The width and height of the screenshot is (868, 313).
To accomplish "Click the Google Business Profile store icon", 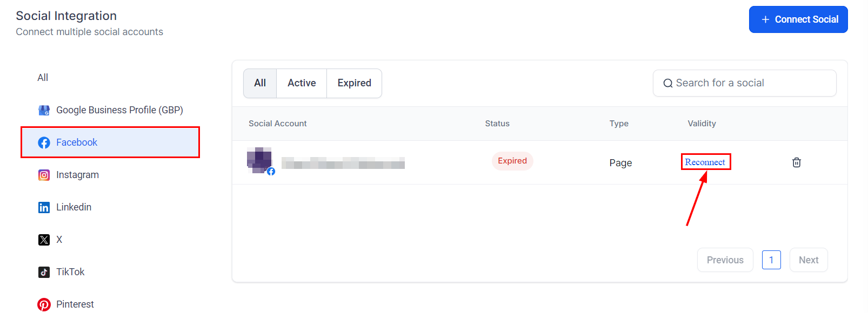I will 44,110.
